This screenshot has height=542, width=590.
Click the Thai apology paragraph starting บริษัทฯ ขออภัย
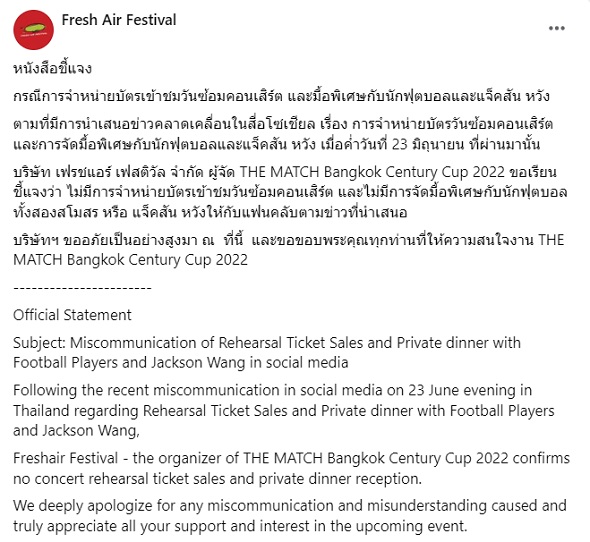click(289, 250)
